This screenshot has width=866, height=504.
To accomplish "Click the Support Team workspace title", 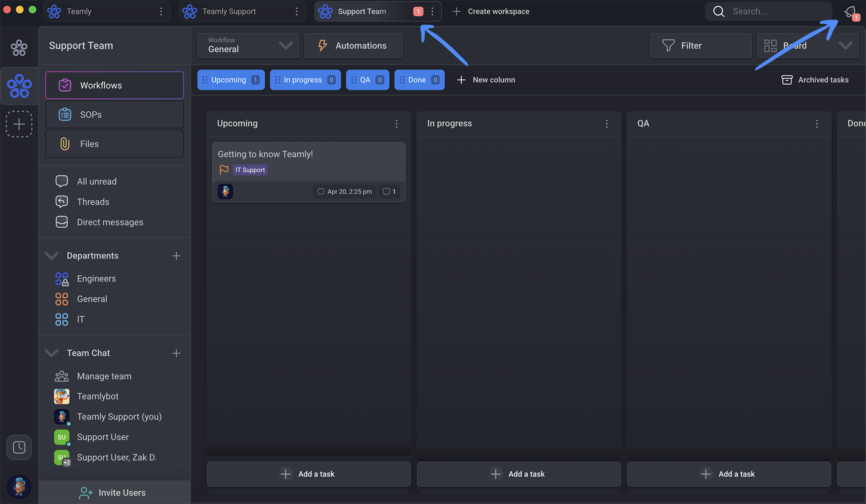I will [x=81, y=45].
